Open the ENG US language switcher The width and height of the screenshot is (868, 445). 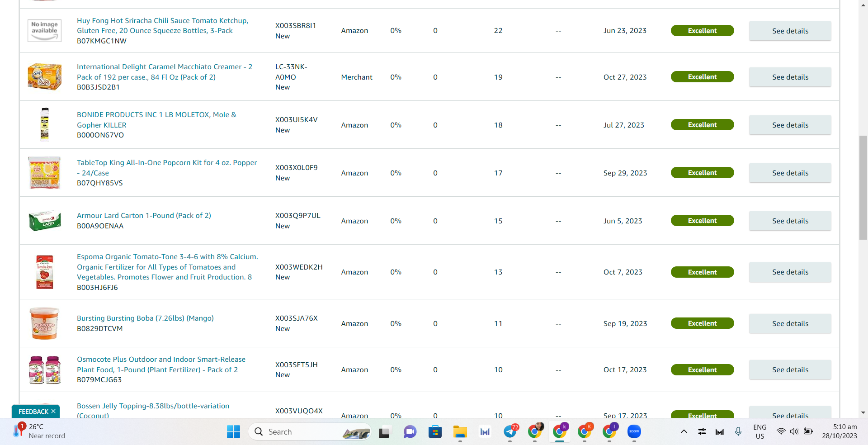pyautogui.click(x=760, y=431)
